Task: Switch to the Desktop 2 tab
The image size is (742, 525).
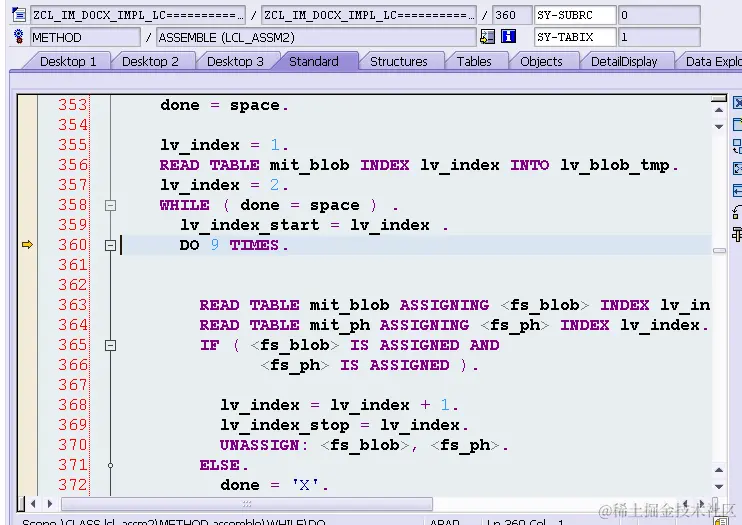Action: coord(150,62)
